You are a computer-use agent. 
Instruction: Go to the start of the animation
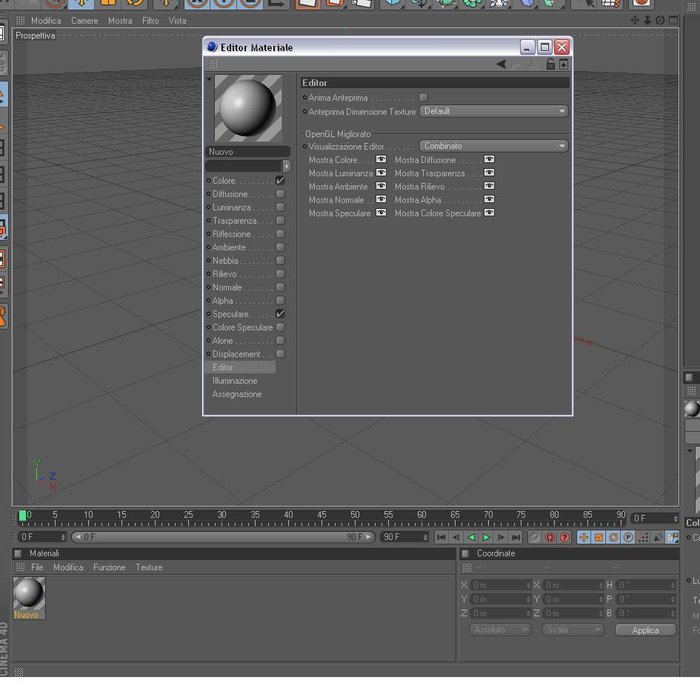[x=442, y=537]
